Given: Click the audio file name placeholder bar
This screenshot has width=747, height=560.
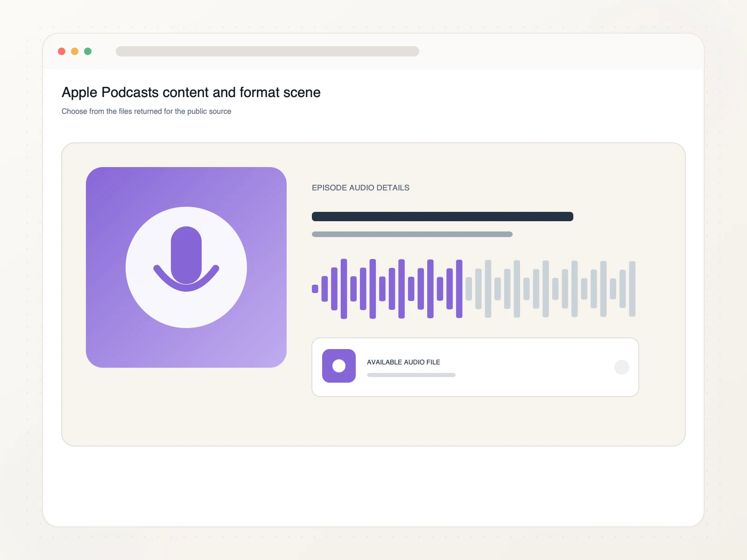Looking at the screenshot, I should pos(411,375).
